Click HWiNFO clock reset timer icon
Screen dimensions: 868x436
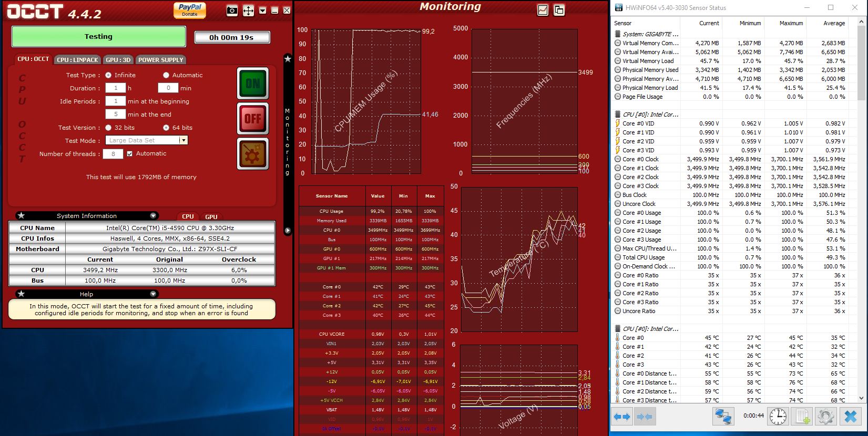[778, 417]
